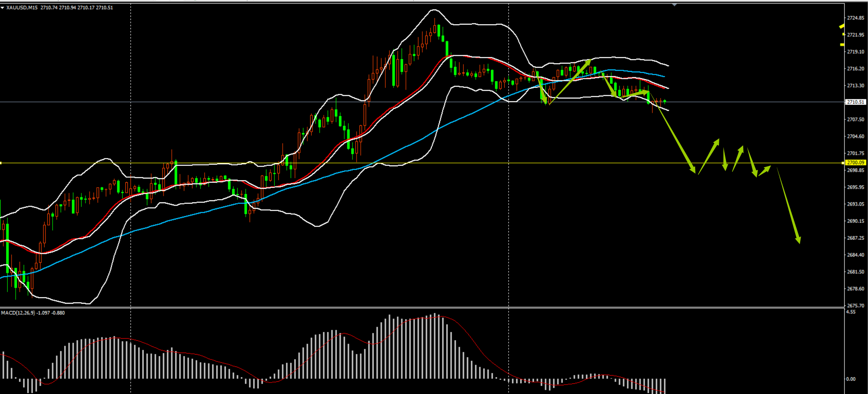Click the 0.00 value on MACD scale
The image size is (868, 394).
[851, 379]
